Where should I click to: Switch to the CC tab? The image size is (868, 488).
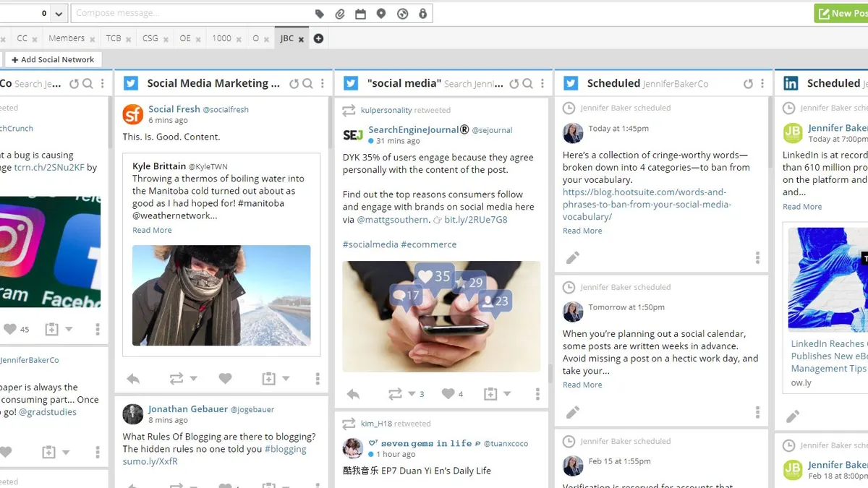[22, 38]
